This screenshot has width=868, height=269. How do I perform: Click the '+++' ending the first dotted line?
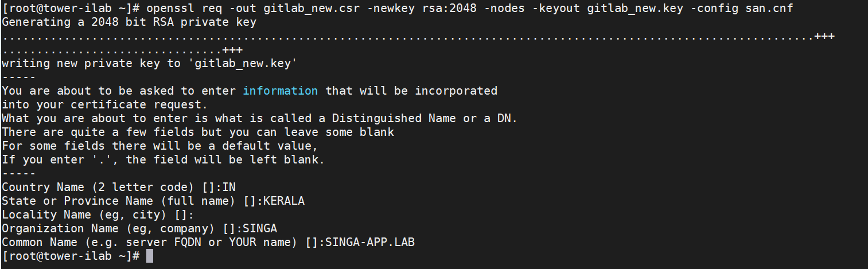pyautogui.click(x=824, y=37)
